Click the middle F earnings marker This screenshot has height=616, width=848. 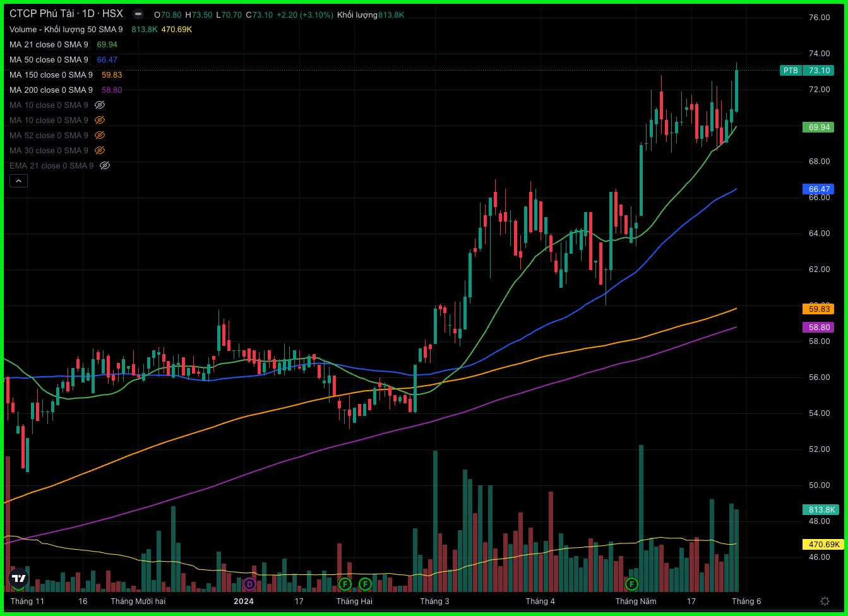[365, 584]
